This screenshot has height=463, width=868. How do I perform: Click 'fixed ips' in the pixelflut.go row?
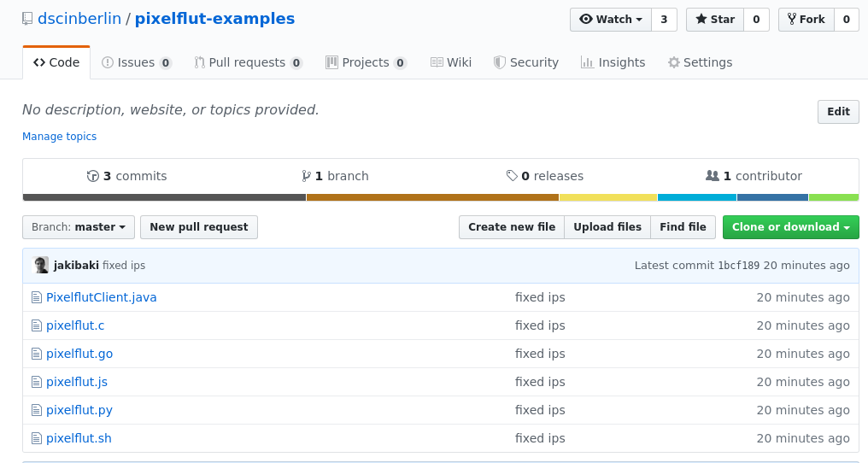coord(540,354)
